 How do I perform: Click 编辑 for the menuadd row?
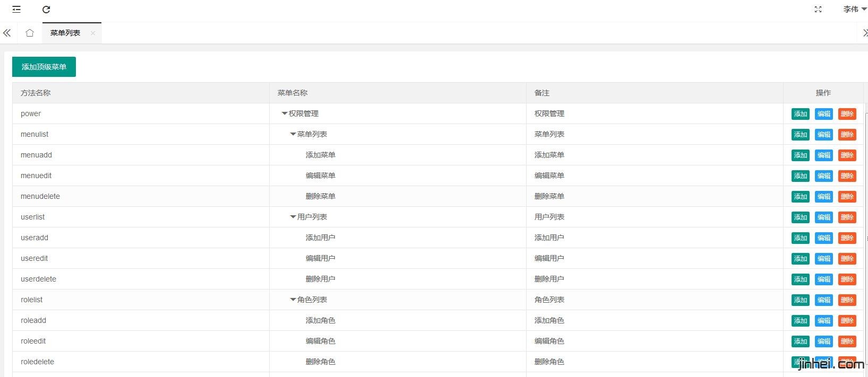point(824,155)
